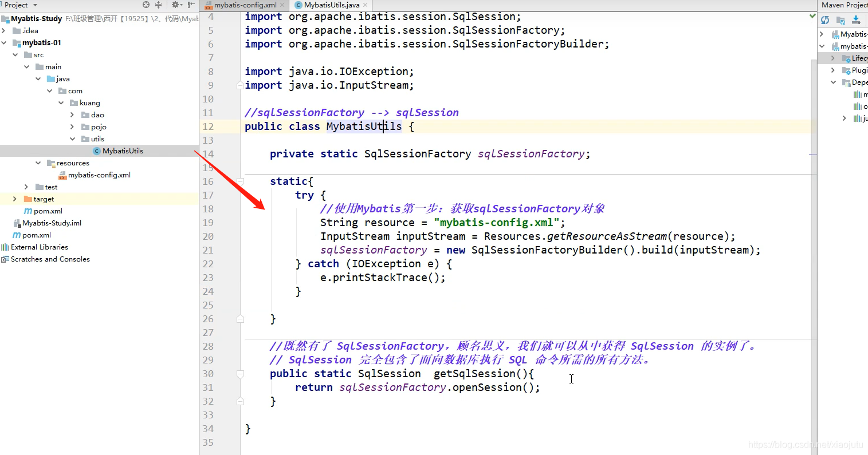Click the collapse all icon in Project panel
Viewport: 868px width, 455px height.
(159, 5)
